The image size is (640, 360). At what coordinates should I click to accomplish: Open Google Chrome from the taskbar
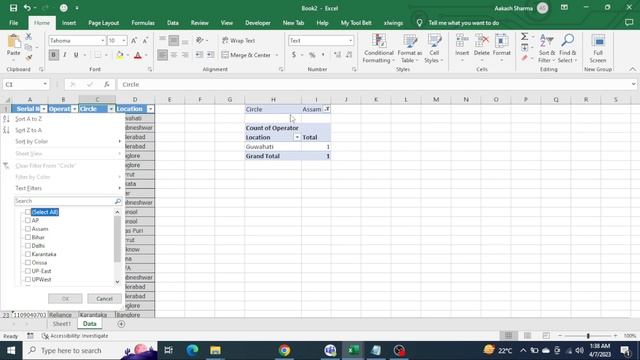tap(284, 350)
